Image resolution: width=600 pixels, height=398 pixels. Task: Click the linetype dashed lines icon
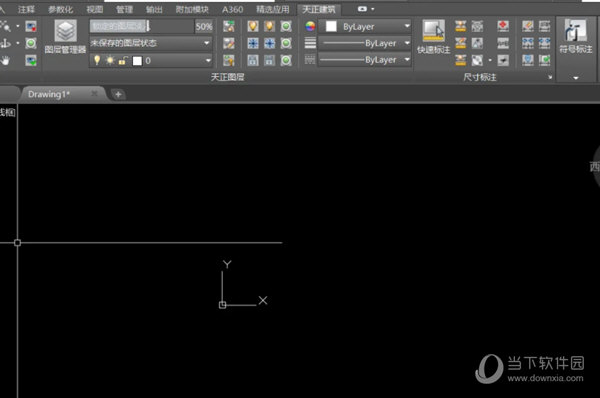[x=310, y=60]
